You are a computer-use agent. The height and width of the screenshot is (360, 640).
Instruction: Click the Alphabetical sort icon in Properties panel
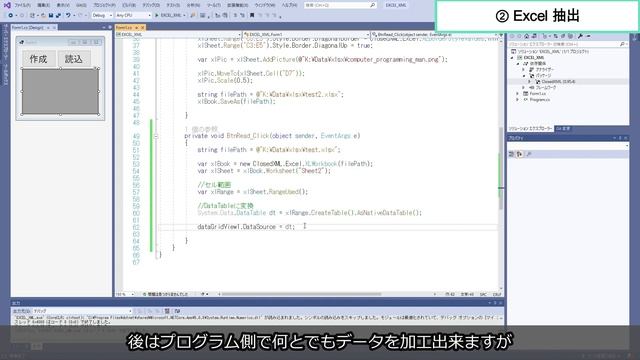(x=519, y=154)
